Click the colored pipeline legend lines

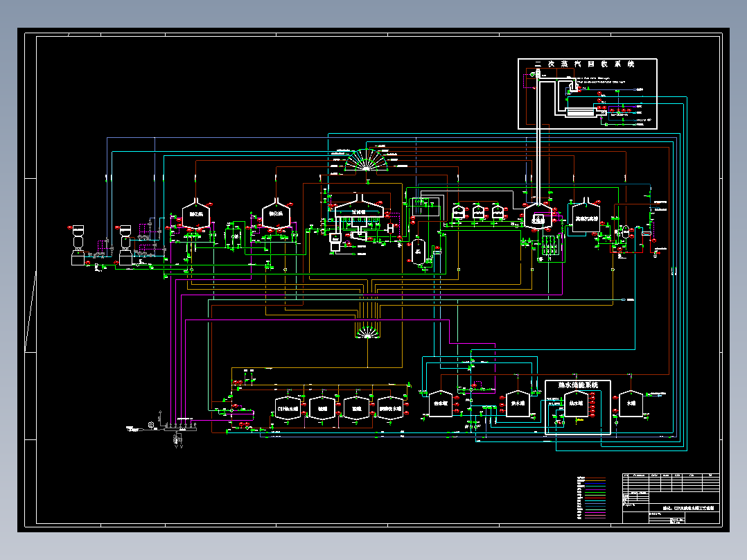pyautogui.click(x=595, y=498)
